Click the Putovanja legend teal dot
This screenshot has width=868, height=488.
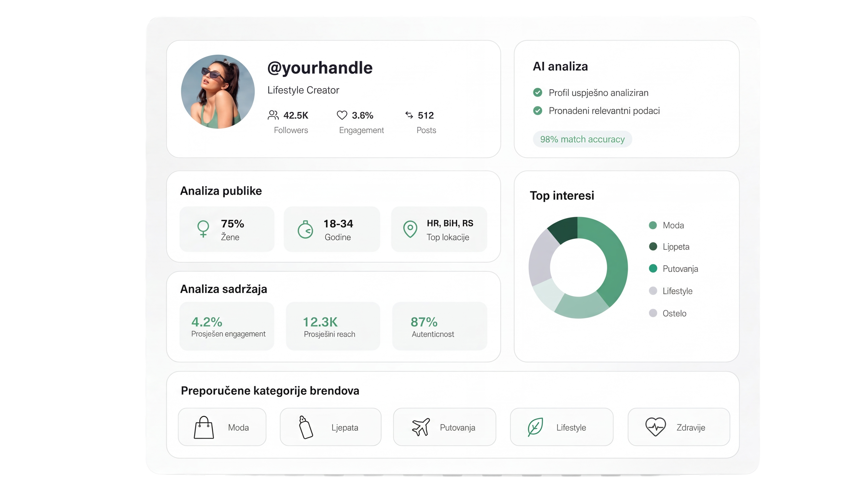653,268
